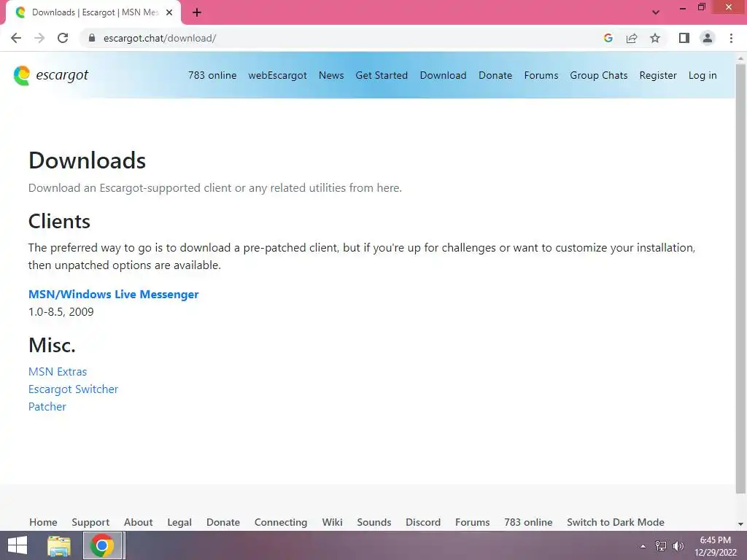The height and width of the screenshot is (560, 747).
Task: Go back with the browser back arrow
Action: (x=16, y=38)
